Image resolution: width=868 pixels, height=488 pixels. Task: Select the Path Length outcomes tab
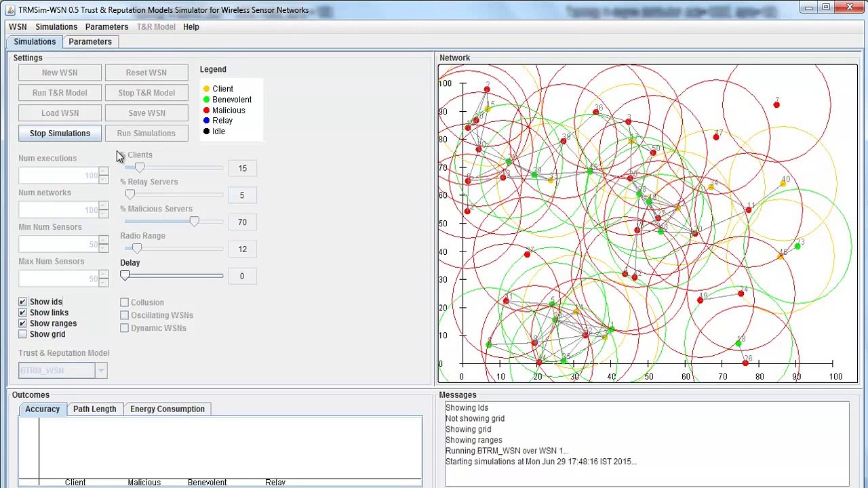coord(95,409)
